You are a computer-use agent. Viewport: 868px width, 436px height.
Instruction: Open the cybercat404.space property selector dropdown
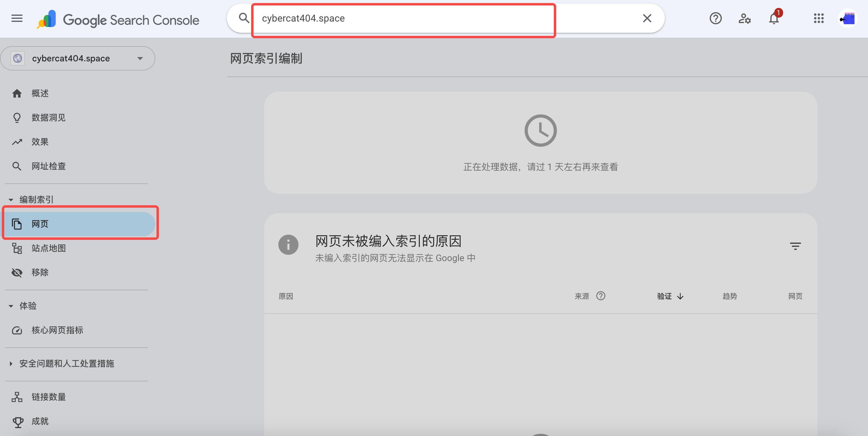tap(78, 58)
